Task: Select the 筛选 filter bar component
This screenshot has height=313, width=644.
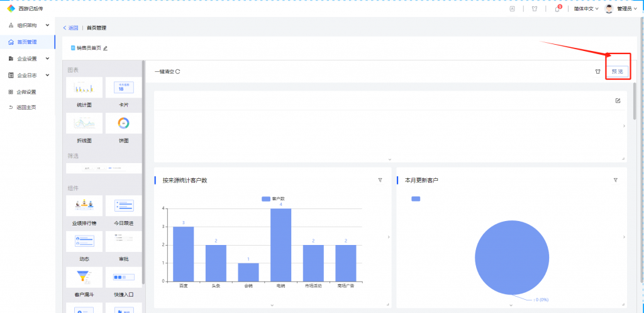Action: coord(104,168)
